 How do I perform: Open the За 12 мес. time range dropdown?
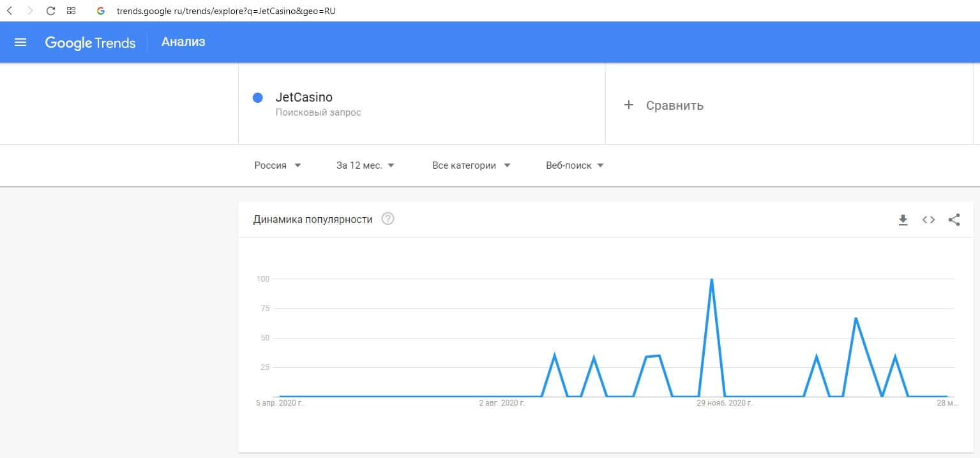[366, 165]
